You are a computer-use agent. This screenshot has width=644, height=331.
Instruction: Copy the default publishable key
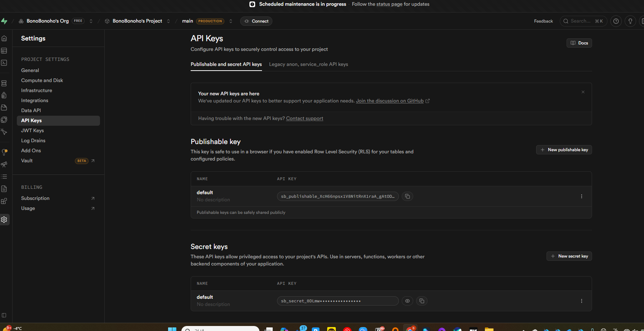[x=407, y=196]
